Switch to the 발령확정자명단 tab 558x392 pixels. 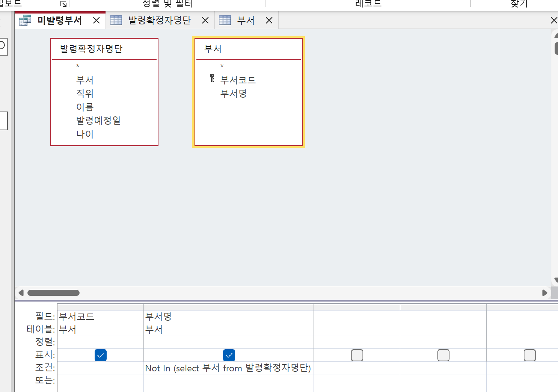[x=159, y=20]
